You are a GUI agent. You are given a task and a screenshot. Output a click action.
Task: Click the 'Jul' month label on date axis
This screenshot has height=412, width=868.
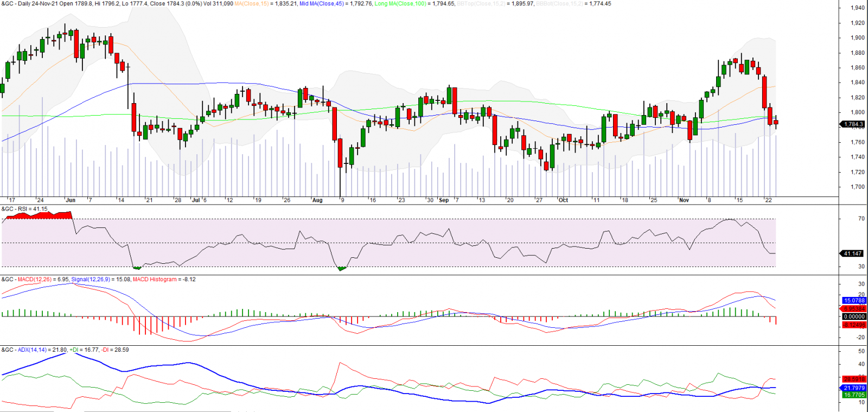[196, 200]
